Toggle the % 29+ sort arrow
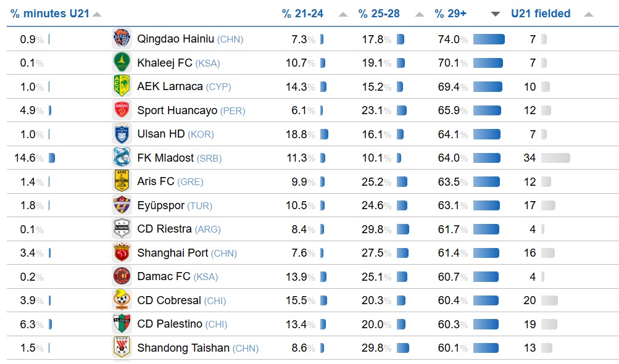This screenshot has width=619, height=364. [496, 14]
